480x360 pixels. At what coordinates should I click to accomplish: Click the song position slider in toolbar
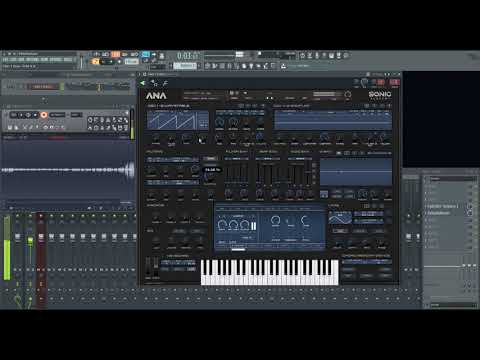(224, 54)
